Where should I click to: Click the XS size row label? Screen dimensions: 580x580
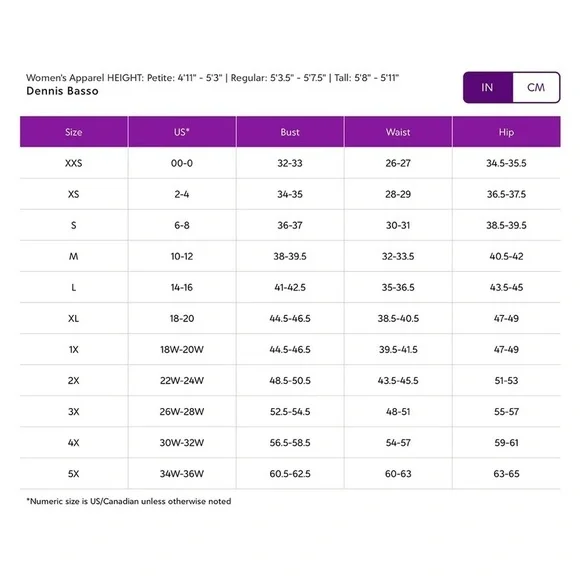[74, 194]
